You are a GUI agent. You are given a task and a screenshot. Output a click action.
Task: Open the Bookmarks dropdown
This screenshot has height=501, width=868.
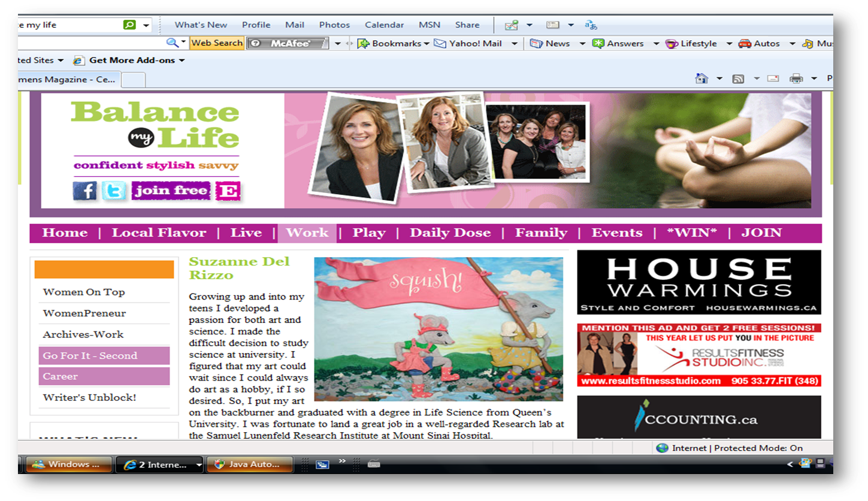[393, 43]
